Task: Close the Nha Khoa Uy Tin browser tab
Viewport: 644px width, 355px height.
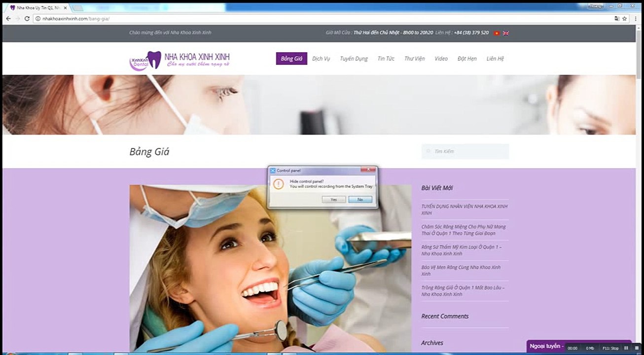Action: pyautogui.click(x=66, y=8)
